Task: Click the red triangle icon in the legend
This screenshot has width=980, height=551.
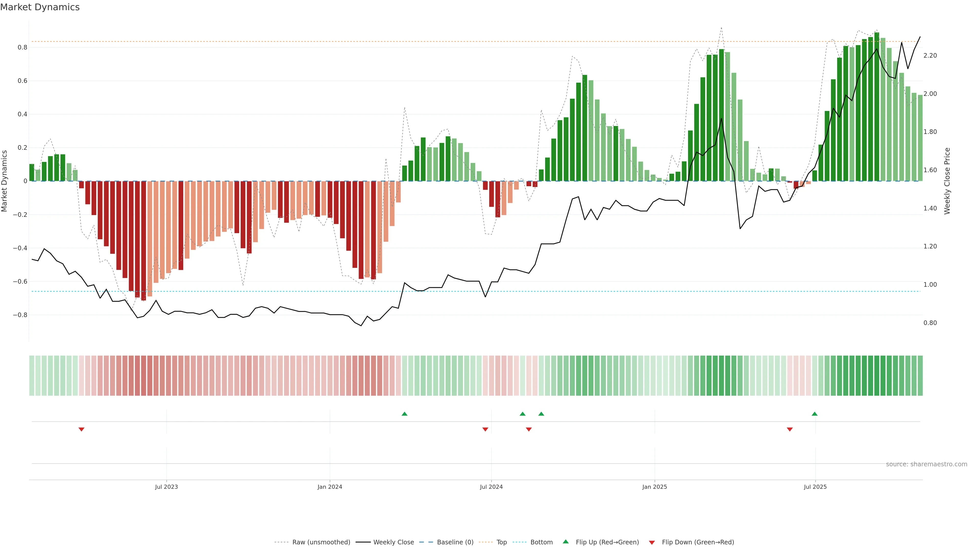Action: 652,543
